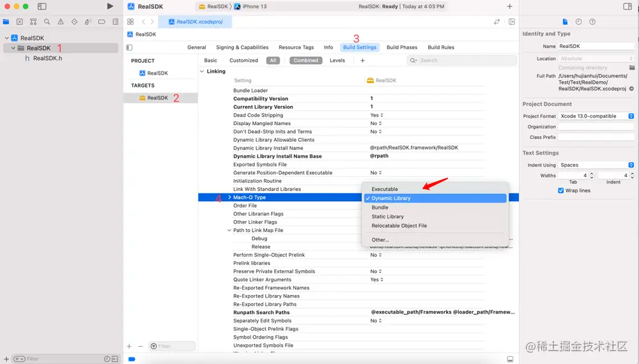The width and height of the screenshot is (639, 364).
Task: Click the Organization text field
Action: coord(596,126)
